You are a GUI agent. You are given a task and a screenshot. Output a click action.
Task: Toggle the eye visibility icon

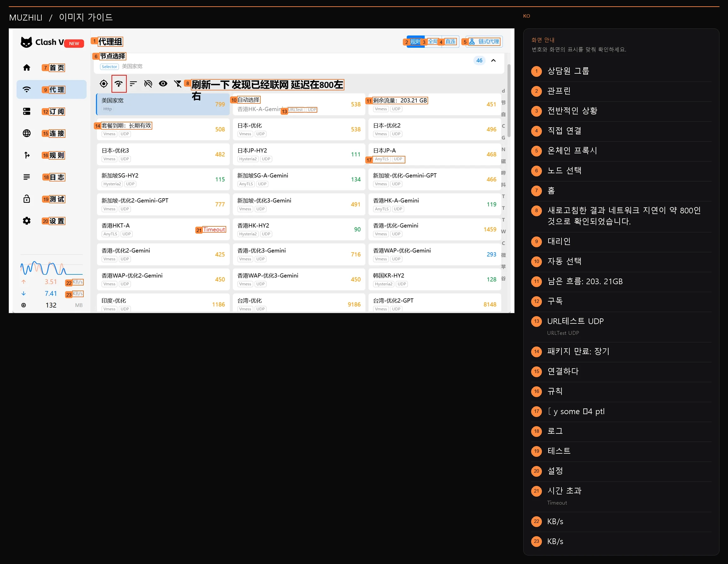163,84
